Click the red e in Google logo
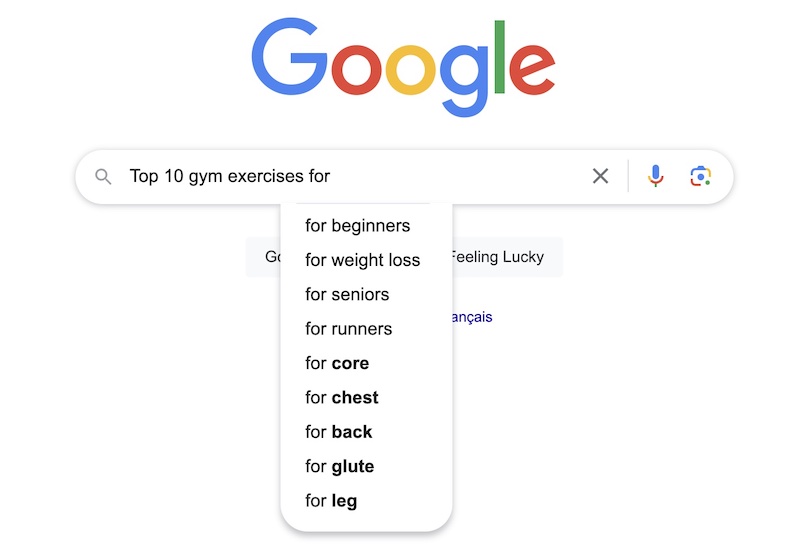 tap(532, 70)
